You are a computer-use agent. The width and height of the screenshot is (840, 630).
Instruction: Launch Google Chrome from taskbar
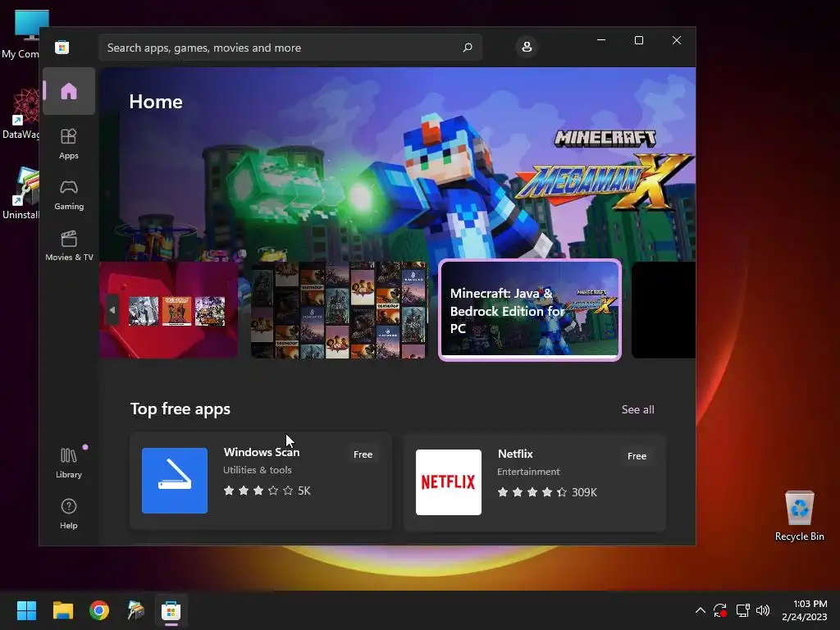[99, 610]
